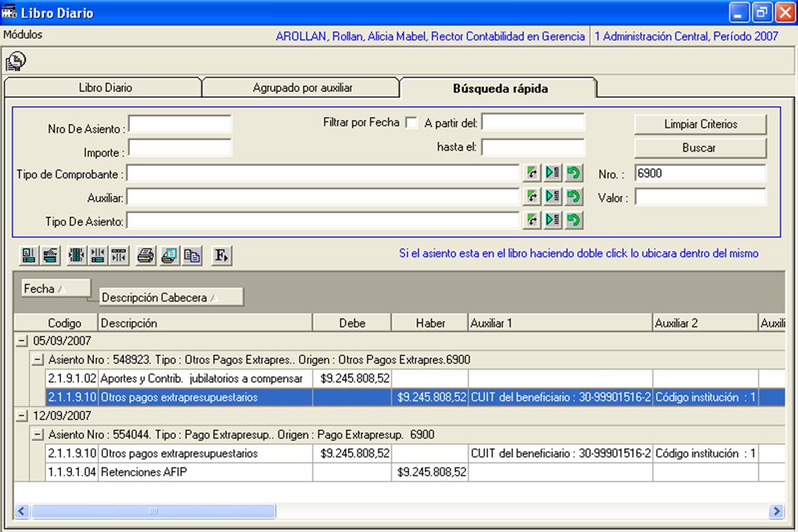Select the row 'Aportes y Contrib. jubilatorios a compensar'

coord(415,378)
